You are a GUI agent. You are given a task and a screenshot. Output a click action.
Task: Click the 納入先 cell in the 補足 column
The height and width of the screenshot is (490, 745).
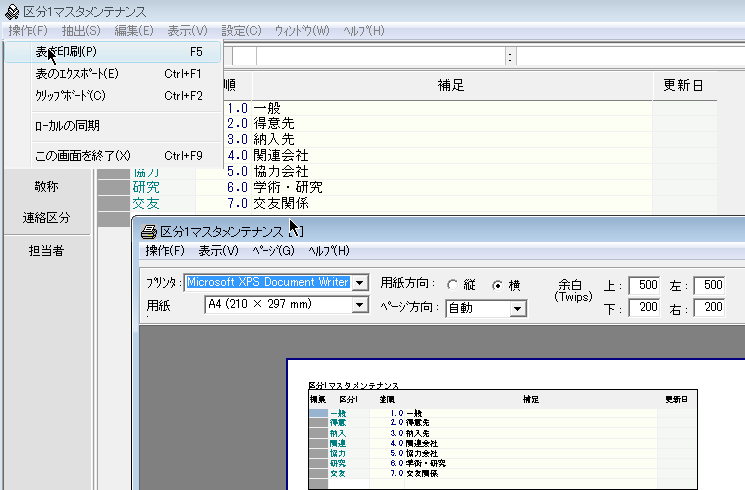tap(452, 139)
